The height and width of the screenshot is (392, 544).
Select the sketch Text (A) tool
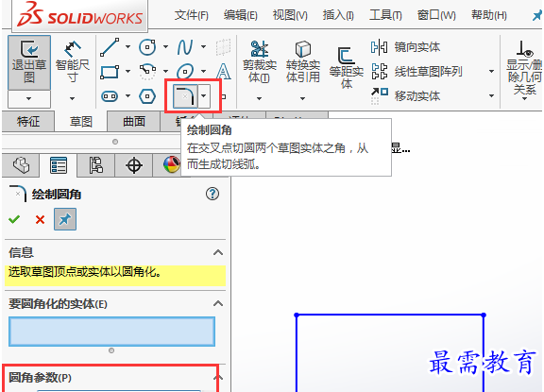[x=223, y=72]
